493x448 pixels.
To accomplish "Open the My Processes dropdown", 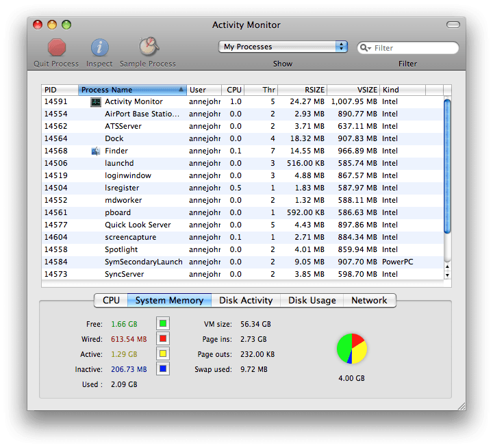I will tap(283, 47).
